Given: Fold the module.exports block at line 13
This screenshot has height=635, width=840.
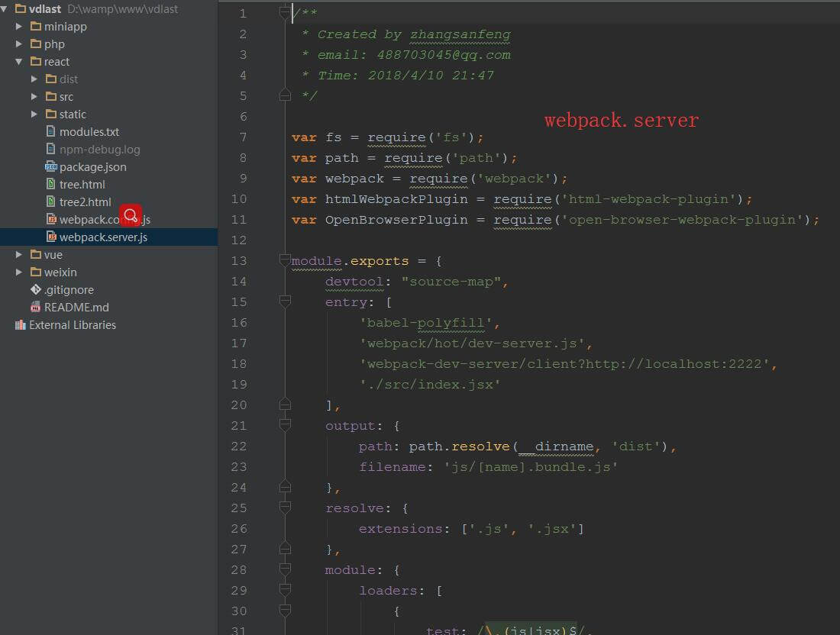Looking at the screenshot, I should 285,260.
